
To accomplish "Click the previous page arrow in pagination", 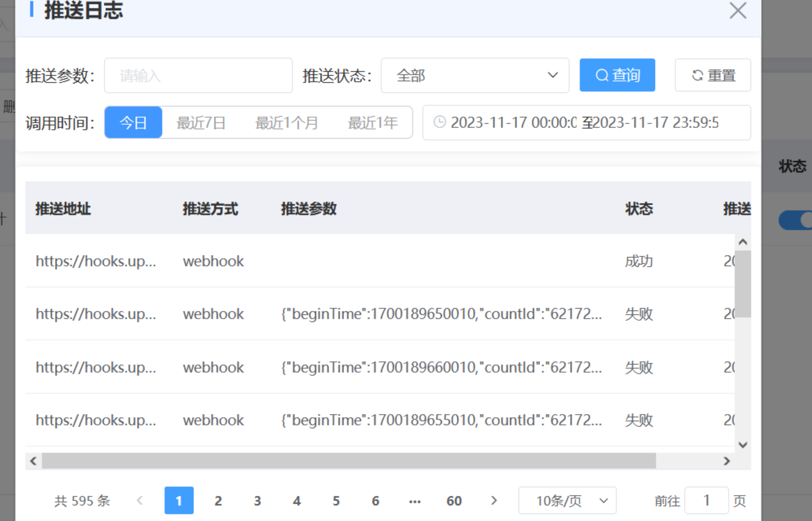I will point(139,501).
